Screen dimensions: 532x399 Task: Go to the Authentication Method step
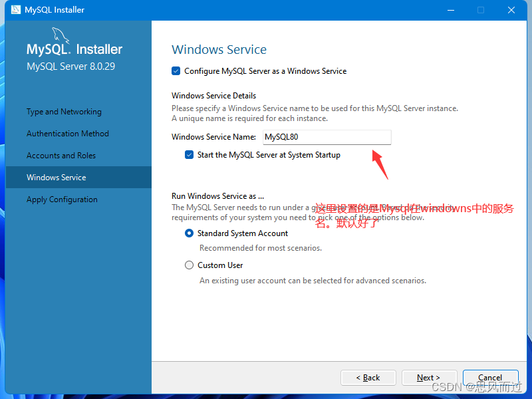(x=68, y=134)
